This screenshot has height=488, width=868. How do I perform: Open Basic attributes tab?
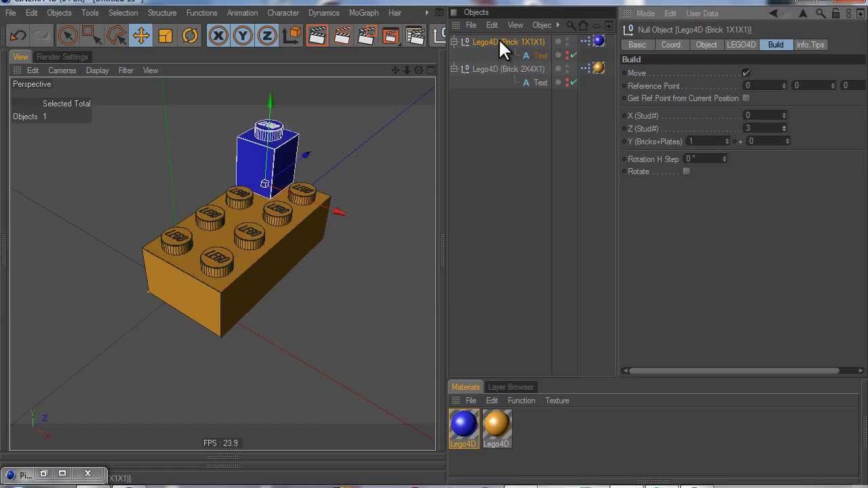[637, 45]
